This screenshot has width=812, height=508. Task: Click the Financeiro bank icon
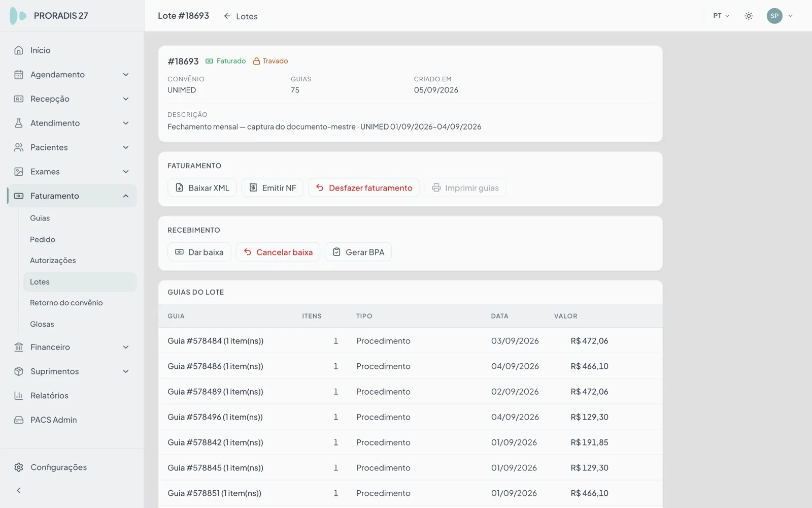19,347
